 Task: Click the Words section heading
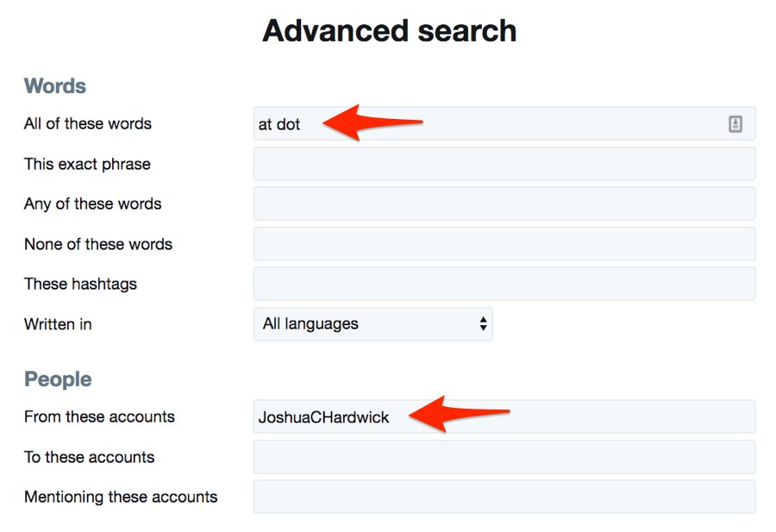tap(55, 86)
